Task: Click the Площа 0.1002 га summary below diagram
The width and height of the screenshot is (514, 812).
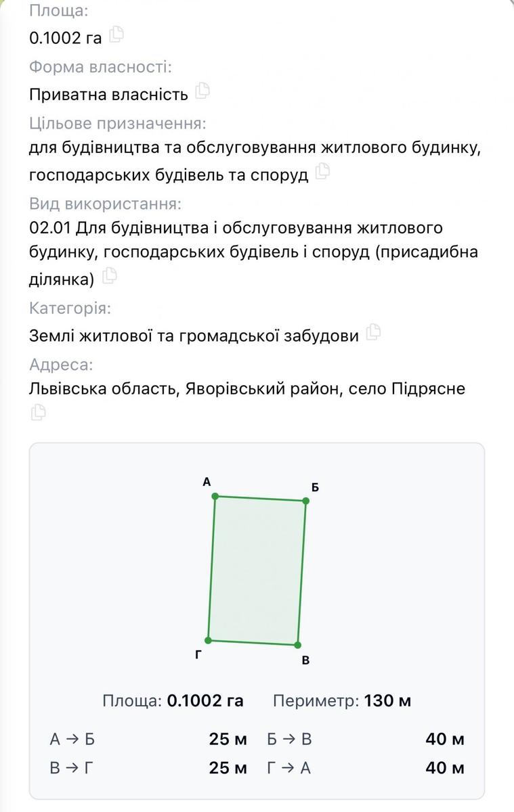Action: coord(173,700)
